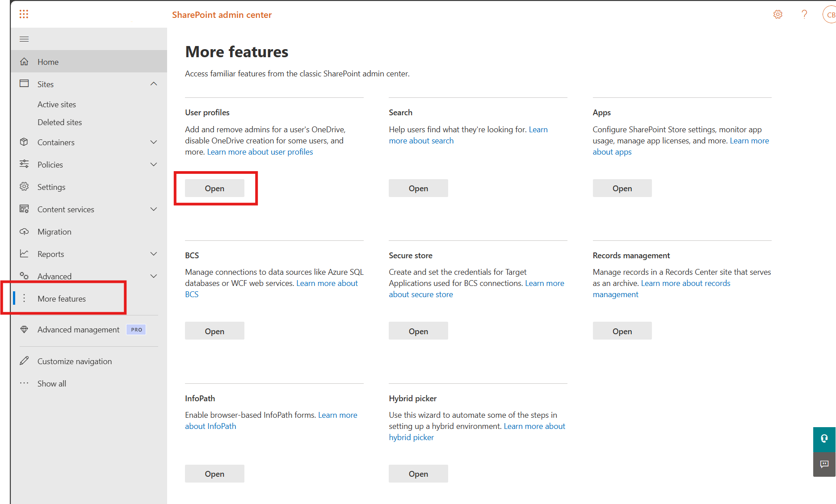Follow Learn more about InfoPath link
836x504 pixels.
point(210,426)
